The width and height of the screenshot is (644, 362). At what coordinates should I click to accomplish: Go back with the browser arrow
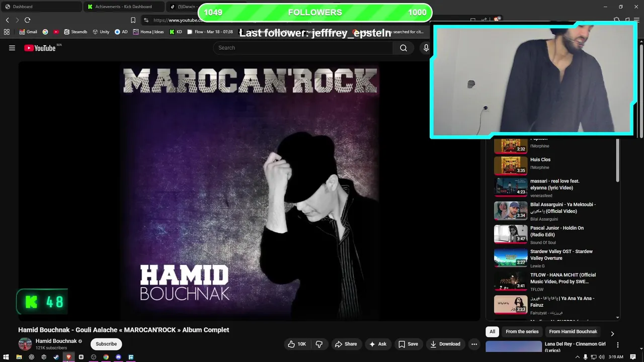point(7,20)
